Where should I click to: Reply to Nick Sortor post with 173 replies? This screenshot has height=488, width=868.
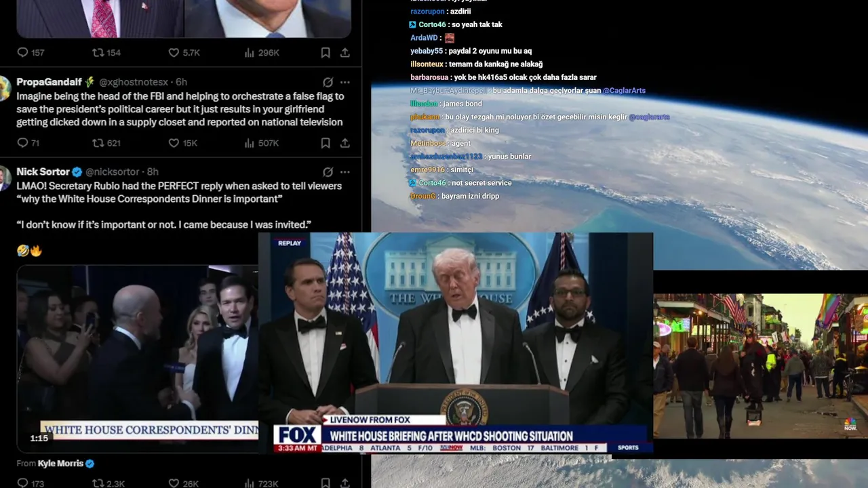coord(30,483)
